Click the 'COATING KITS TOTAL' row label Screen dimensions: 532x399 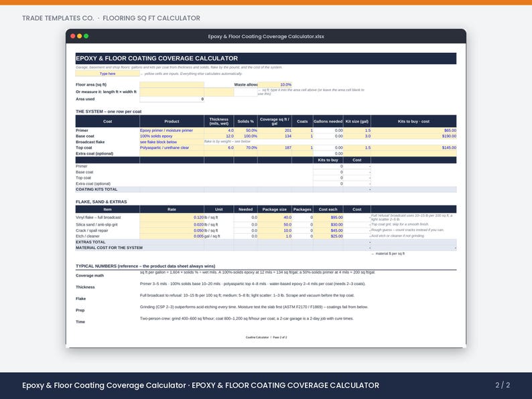pos(96,189)
